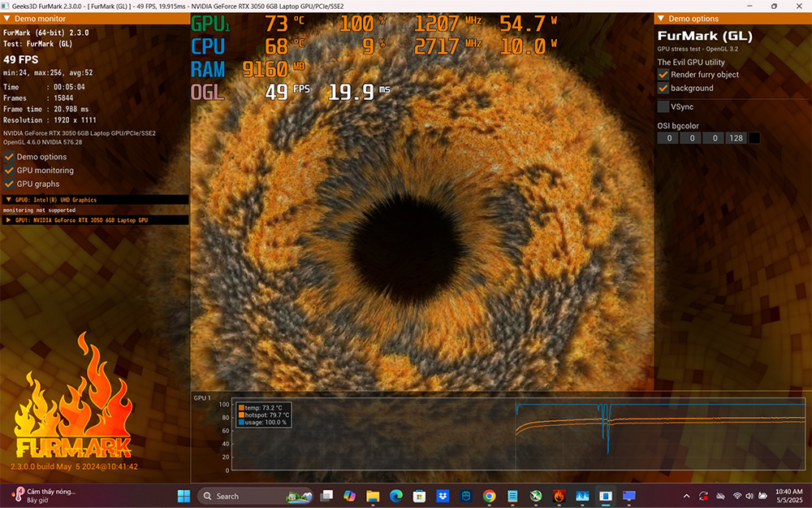Viewport: 812px width, 508px height.
Task: Click the taskbar Search box
Action: (x=255, y=496)
